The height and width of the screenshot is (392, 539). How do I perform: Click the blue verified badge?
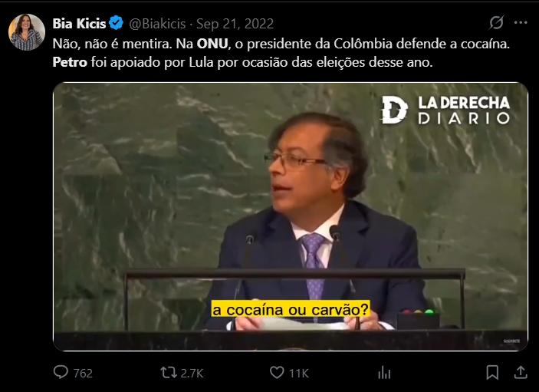pyautogui.click(x=117, y=23)
